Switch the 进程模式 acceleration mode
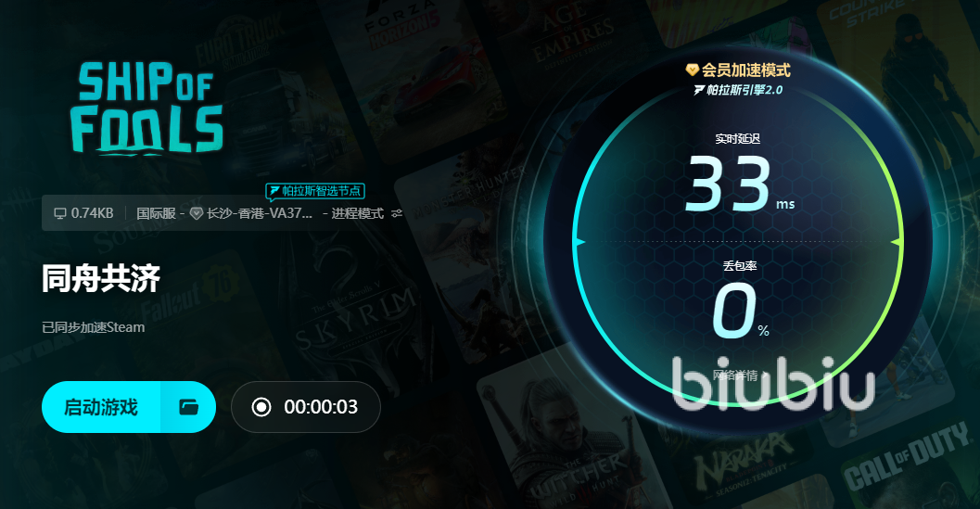Screen dimensions: 980x509 (x=358, y=214)
